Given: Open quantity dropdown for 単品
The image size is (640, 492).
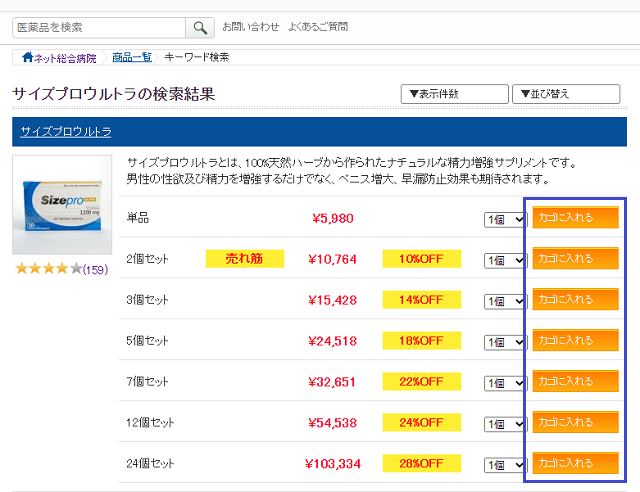Looking at the screenshot, I should [x=504, y=220].
